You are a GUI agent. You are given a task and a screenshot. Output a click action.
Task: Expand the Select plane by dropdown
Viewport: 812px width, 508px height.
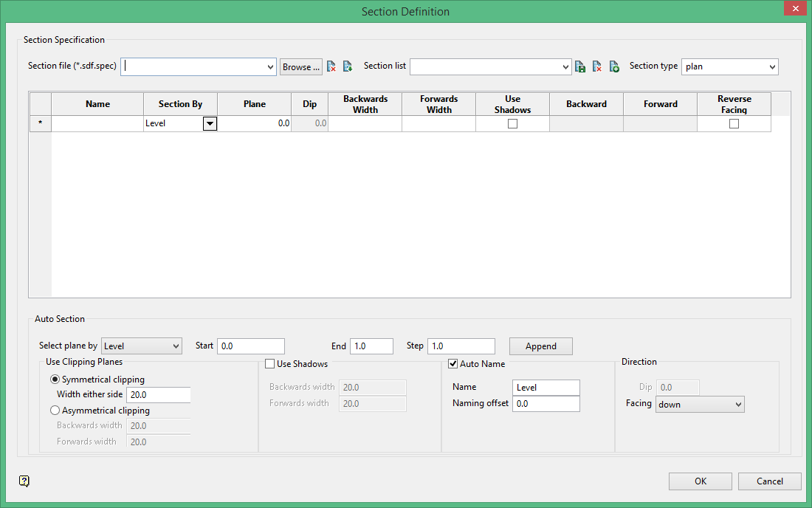pos(142,346)
